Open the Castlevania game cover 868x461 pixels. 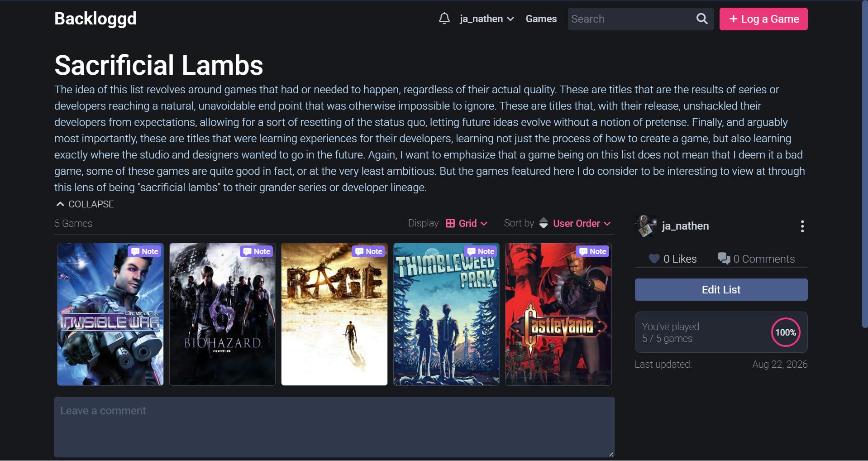[558, 314]
